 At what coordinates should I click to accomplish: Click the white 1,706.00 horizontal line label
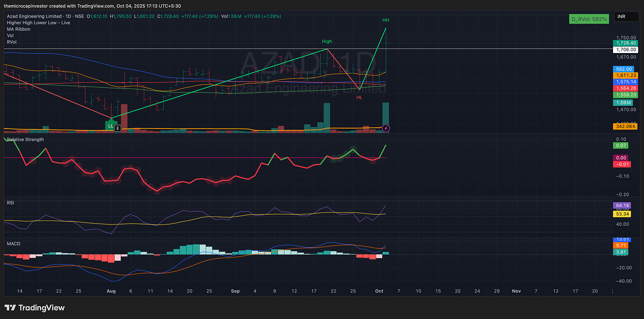(x=625, y=50)
